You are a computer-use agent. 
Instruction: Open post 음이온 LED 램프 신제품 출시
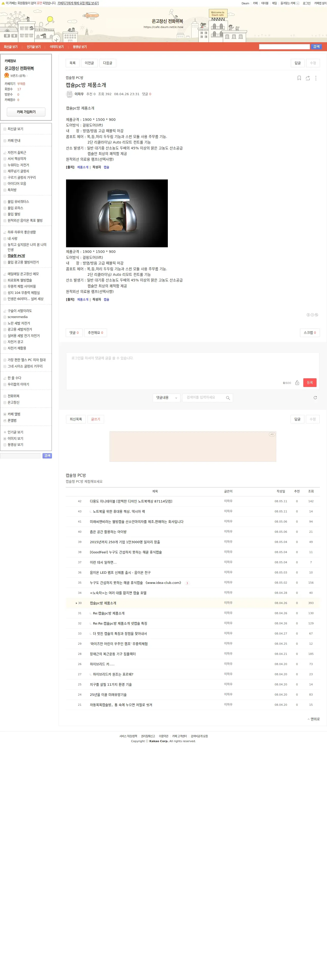pos(120,572)
